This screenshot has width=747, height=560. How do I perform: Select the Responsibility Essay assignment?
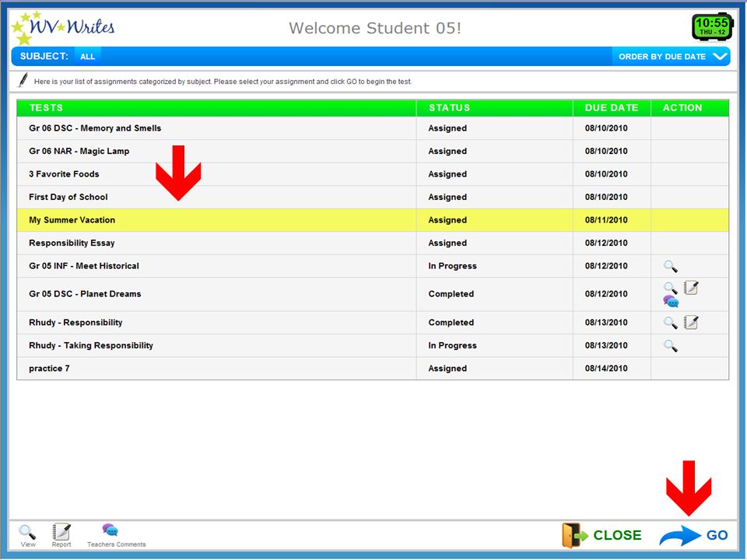[x=373, y=243]
